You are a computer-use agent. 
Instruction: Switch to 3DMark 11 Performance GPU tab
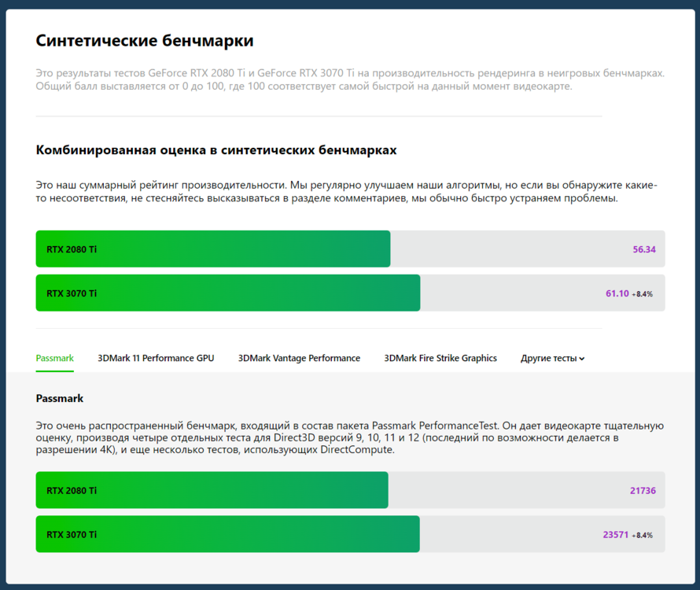pos(156,358)
